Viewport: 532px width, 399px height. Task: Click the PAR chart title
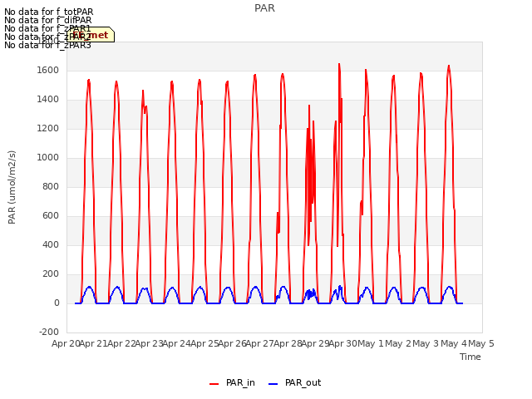tap(264, 8)
